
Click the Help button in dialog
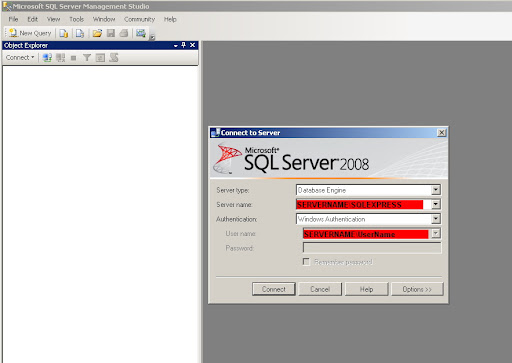[x=366, y=289]
